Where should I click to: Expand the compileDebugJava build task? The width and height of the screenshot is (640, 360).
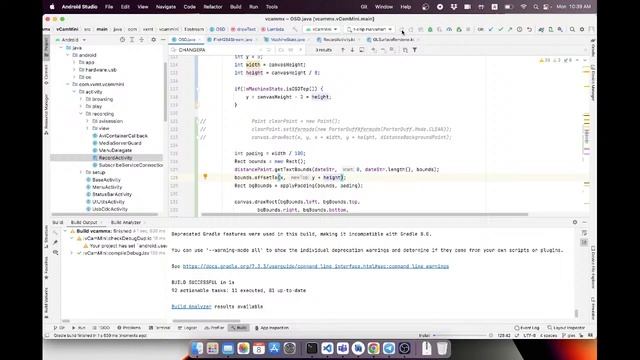[72, 253]
